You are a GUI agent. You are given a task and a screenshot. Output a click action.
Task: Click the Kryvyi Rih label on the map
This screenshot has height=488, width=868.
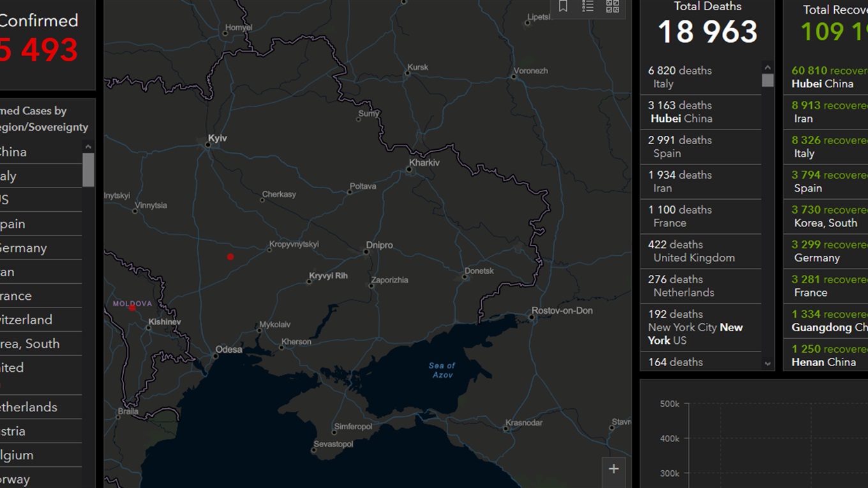coord(328,276)
